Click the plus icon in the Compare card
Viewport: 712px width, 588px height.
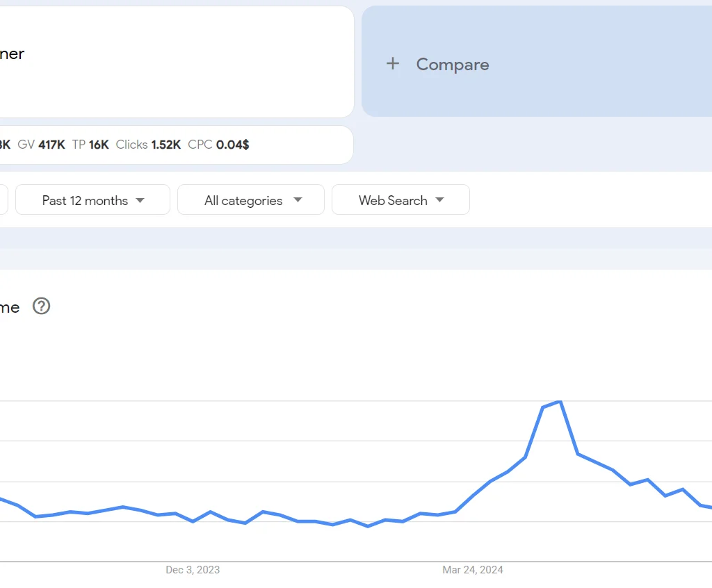(x=392, y=63)
